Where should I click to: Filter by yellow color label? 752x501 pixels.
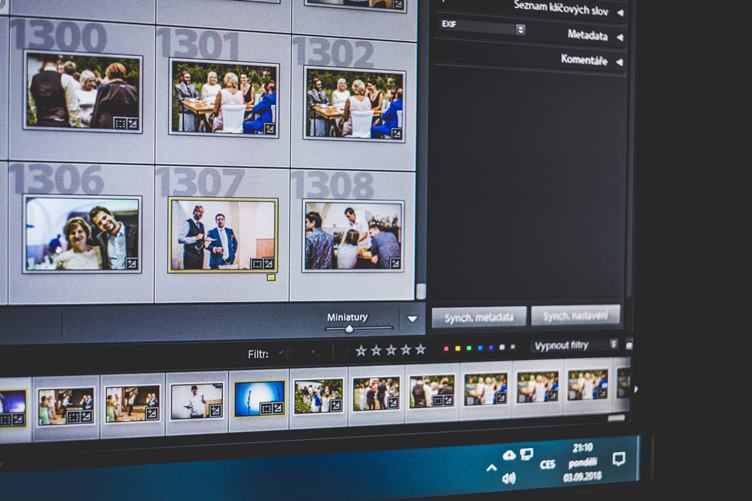click(x=458, y=348)
